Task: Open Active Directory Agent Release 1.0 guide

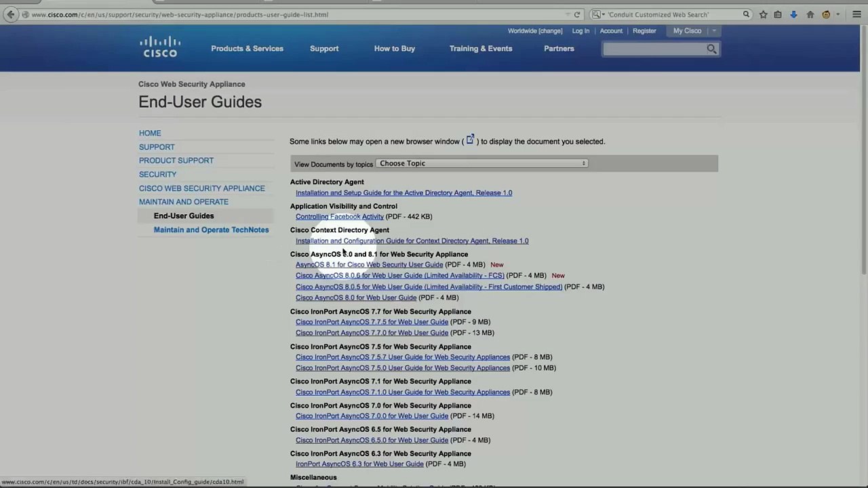Action: click(x=403, y=193)
